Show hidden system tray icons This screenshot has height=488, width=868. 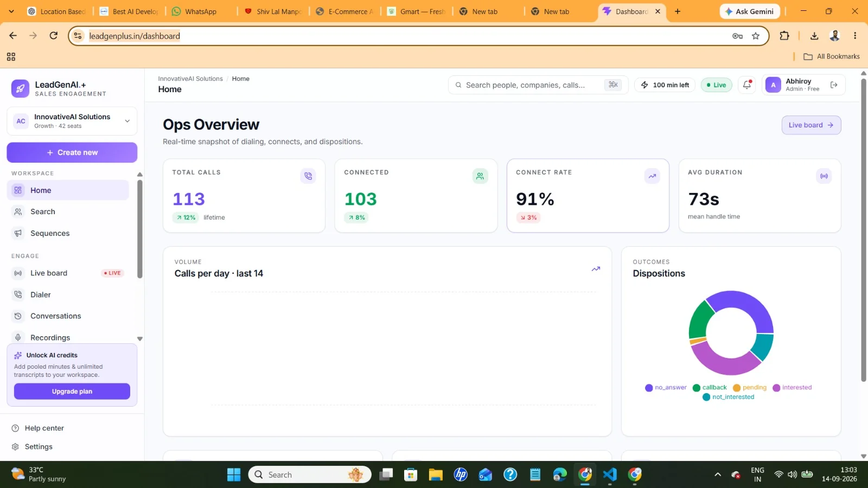[x=718, y=474]
